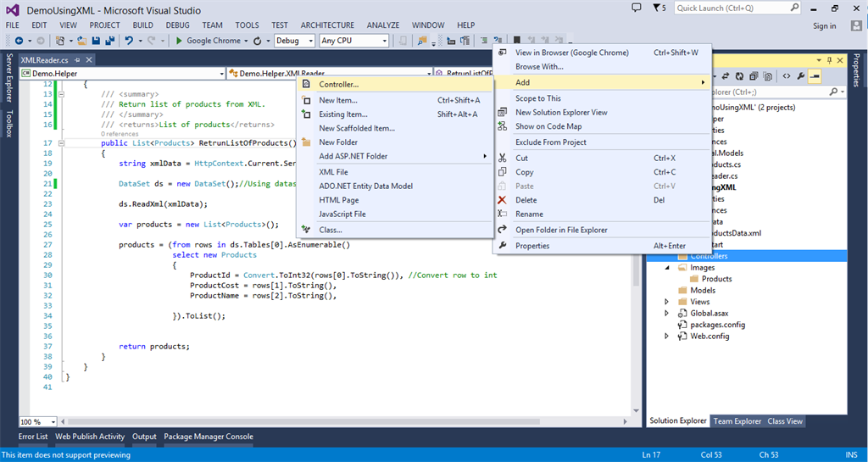Image resolution: width=868 pixels, height=462 pixels.
Task: Open the ARCHITECTURE menu
Action: pos(327,25)
